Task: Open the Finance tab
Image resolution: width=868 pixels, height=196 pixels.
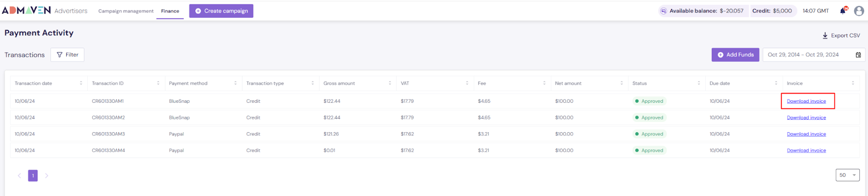Action: click(170, 11)
